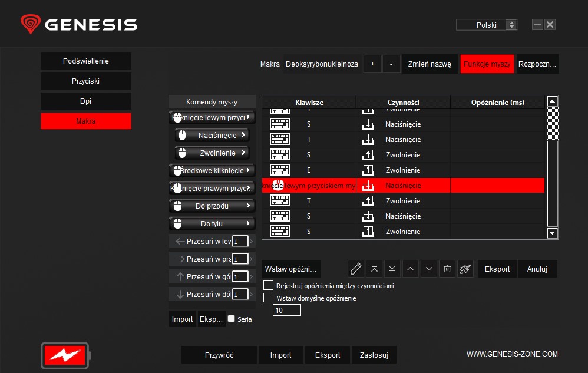
Task: Click the Zmień nazwę button
Action: 430,64
